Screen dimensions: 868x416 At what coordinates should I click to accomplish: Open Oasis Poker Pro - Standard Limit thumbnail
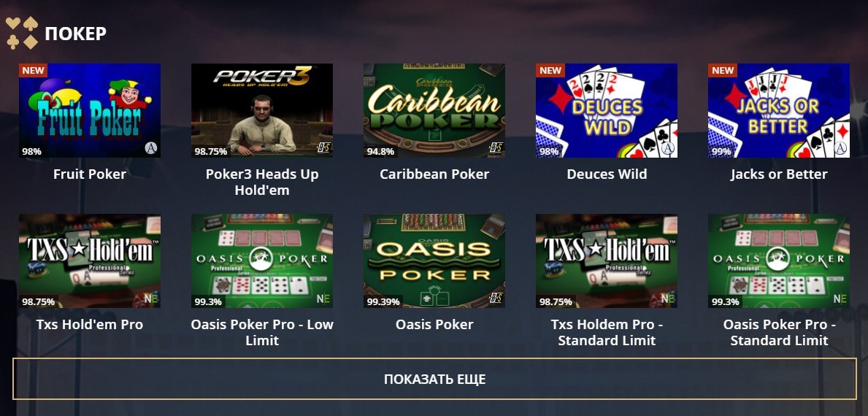(778, 261)
